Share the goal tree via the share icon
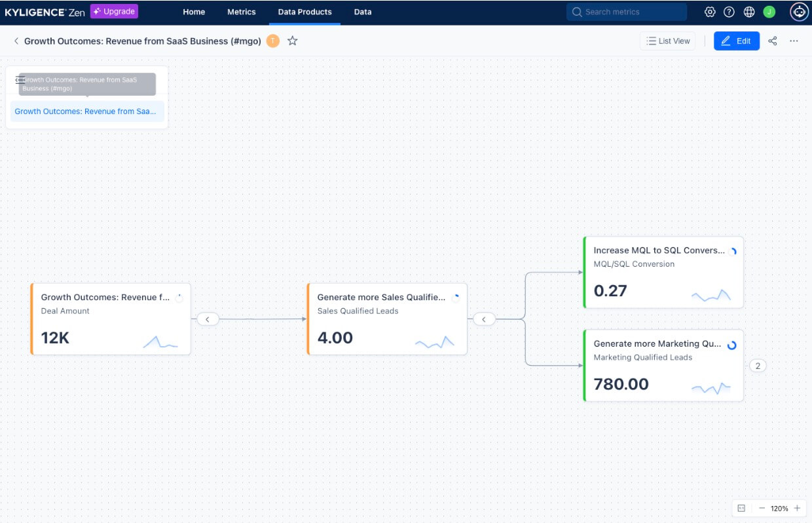Image resolution: width=812 pixels, height=523 pixels. pos(772,41)
